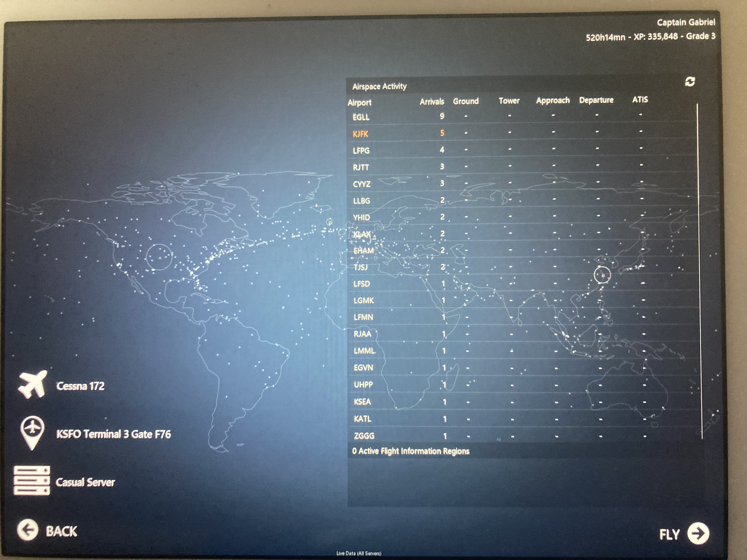Click the fly forward arrow icon
Screen dimensions: 747x560
pos(698,533)
